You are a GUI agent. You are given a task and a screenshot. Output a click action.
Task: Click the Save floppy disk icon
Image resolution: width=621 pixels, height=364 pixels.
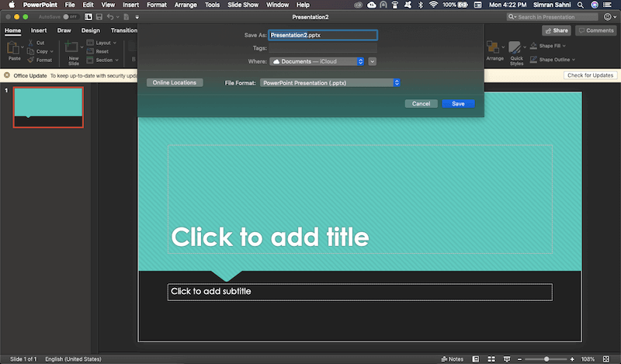click(x=99, y=17)
